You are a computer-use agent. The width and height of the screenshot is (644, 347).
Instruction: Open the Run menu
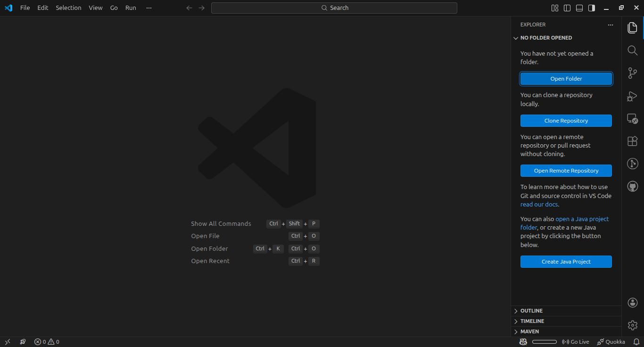point(131,8)
